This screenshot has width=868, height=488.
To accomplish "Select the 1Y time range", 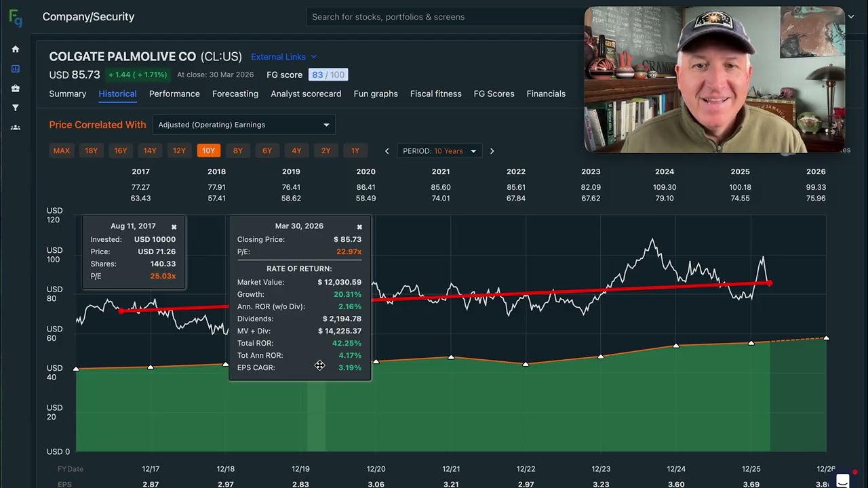I will 355,151.
